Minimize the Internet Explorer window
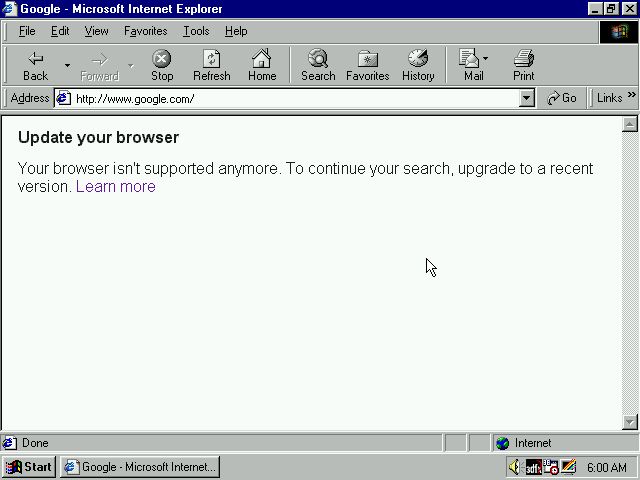This screenshot has height=480, width=640. 595,9
